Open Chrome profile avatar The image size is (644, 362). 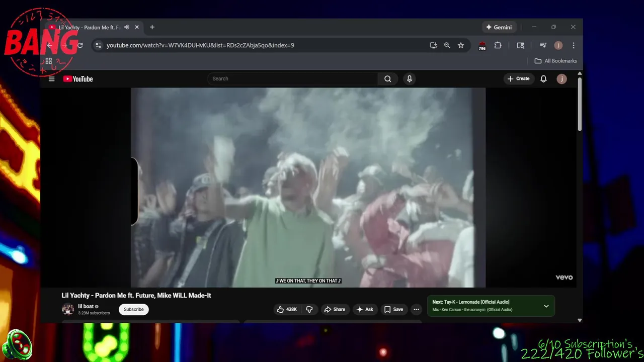pyautogui.click(x=558, y=45)
